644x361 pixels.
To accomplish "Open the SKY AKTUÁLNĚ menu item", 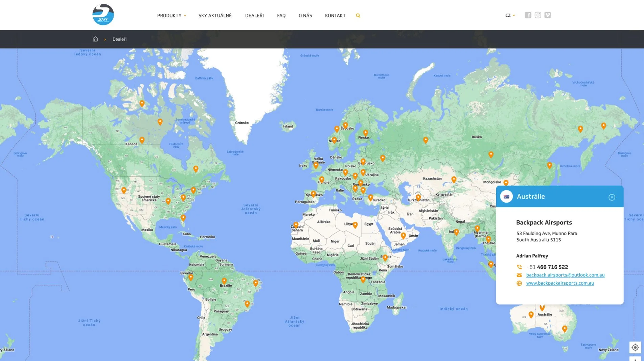I will [x=215, y=16].
